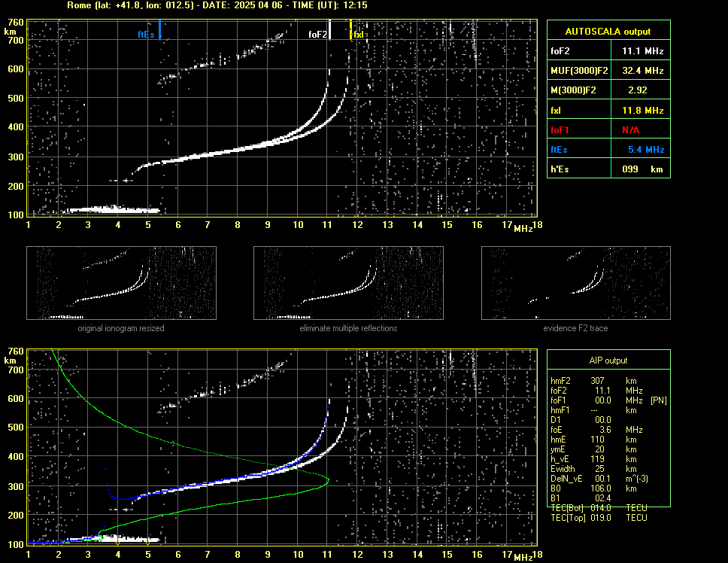This screenshot has height=563, width=728.
Task: Select the h'Es value '099 km'
Action: 642,169
